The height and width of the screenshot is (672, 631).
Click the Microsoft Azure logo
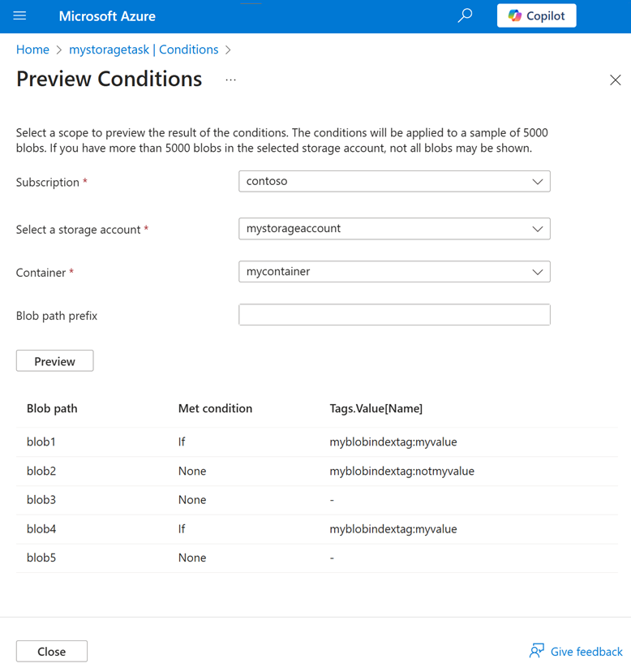[x=107, y=15]
